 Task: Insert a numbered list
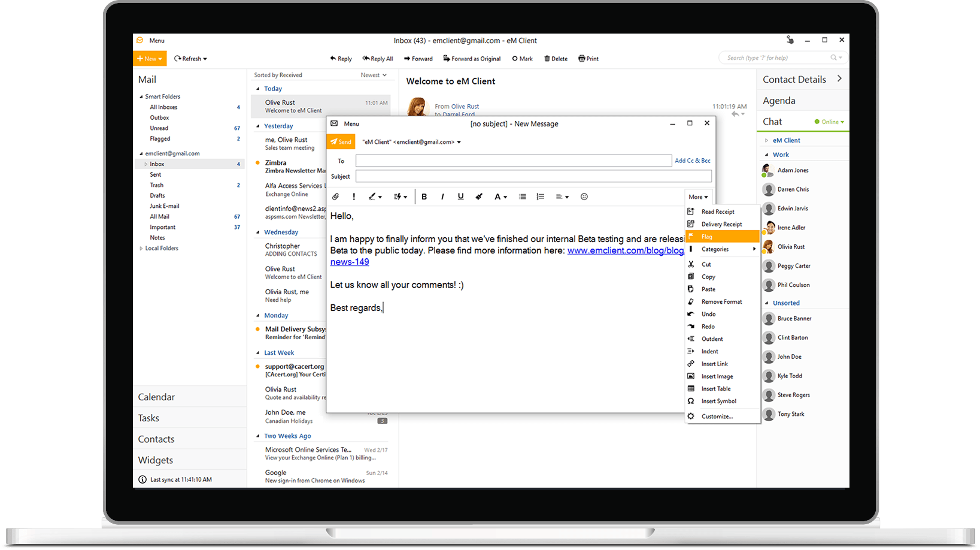pos(541,197)
